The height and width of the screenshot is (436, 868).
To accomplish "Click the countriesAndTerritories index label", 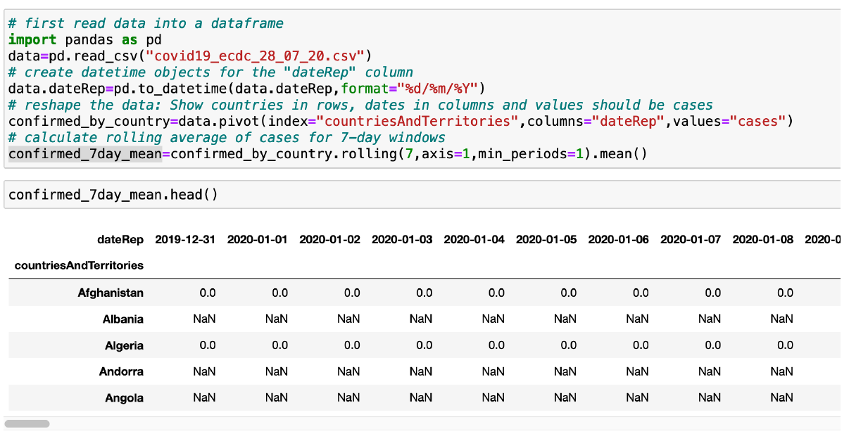I will (80, 265).
